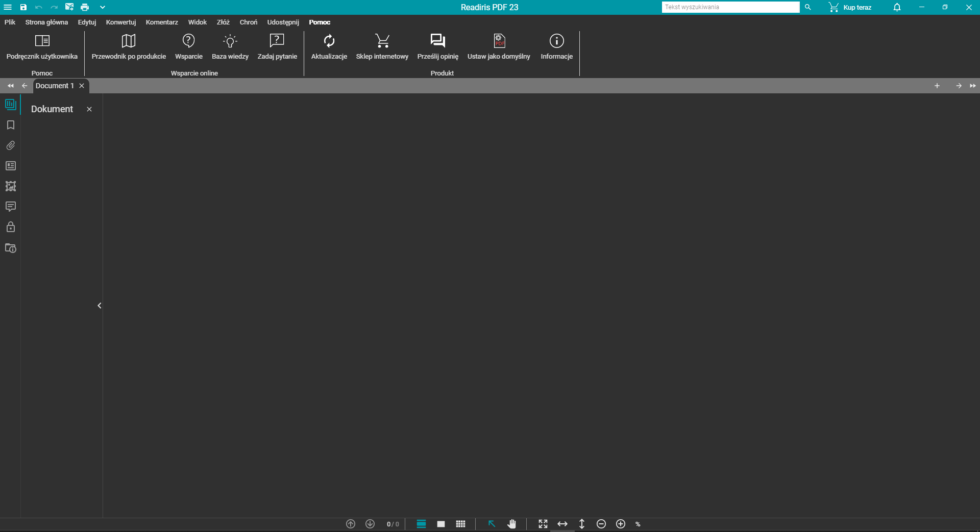
Task: Open the document properties sidebar panel
Action: 10,248
